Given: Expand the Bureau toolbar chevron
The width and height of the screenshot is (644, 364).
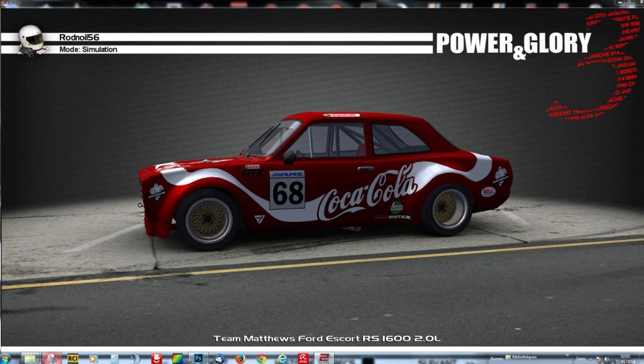Looking at the screenshot, I should [567, 355].
